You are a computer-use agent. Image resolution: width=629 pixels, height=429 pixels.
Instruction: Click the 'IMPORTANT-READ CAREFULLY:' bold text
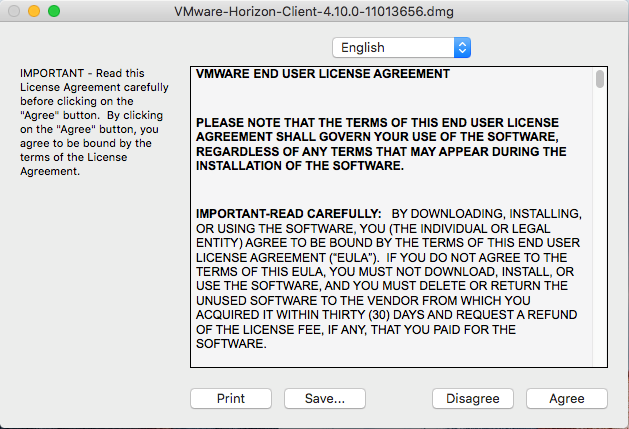pos(288,213)
